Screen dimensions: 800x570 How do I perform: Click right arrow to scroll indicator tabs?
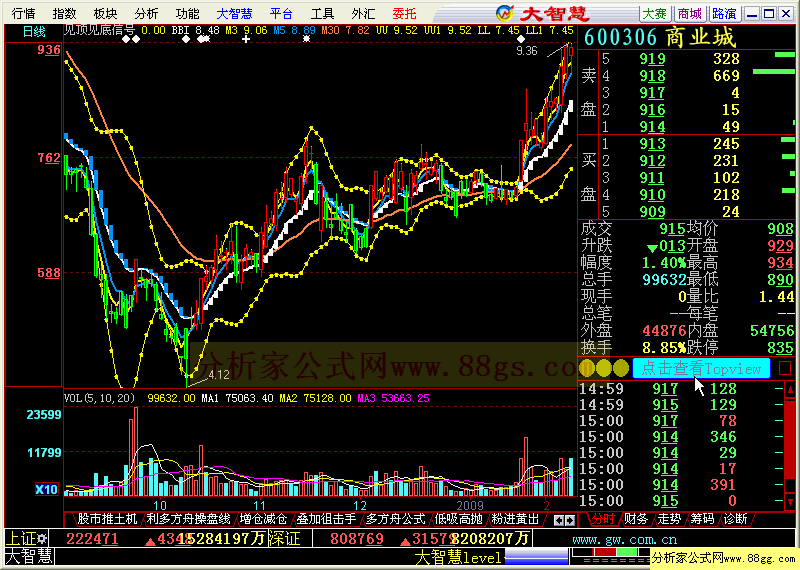570,520
